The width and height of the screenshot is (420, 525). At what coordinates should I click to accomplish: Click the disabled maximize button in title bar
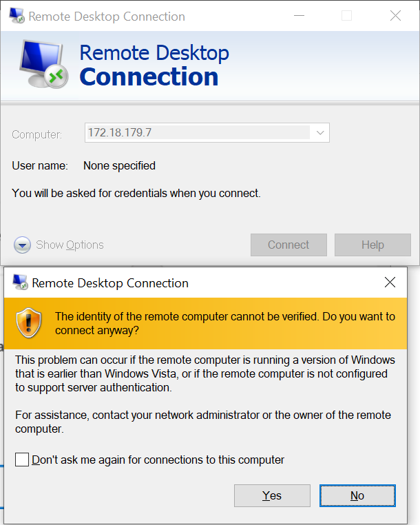click(x=346, y=16)
